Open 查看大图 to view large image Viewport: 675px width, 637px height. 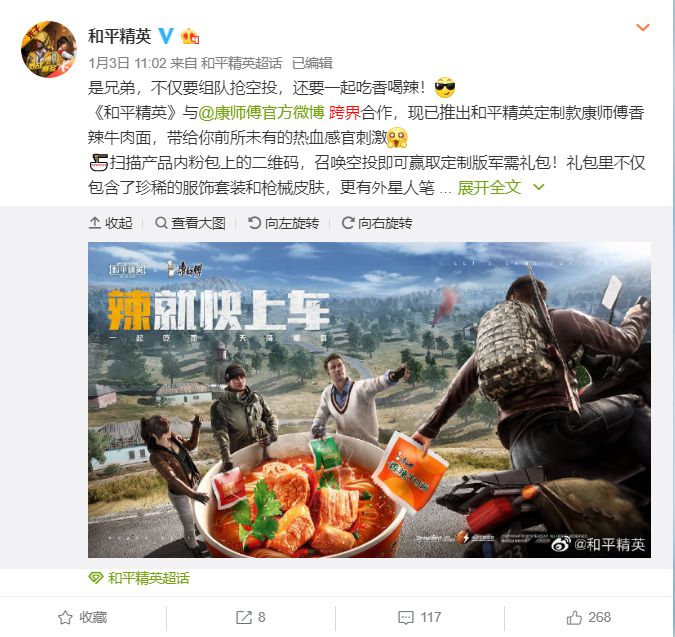[x=190, y=223]
